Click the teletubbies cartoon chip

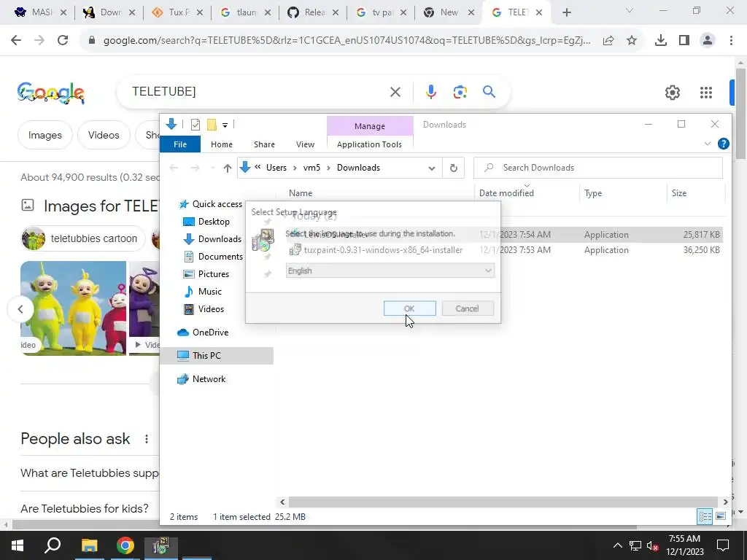tap(83, 238)
